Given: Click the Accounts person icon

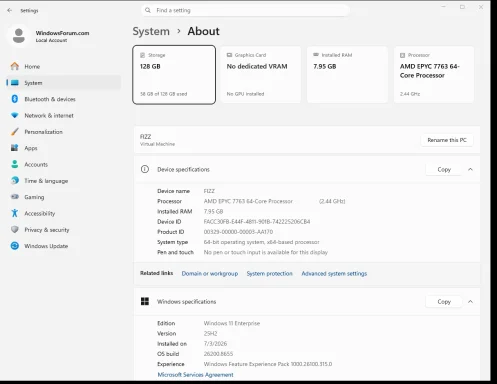Looking at the screenshot, I should point(15,164).
